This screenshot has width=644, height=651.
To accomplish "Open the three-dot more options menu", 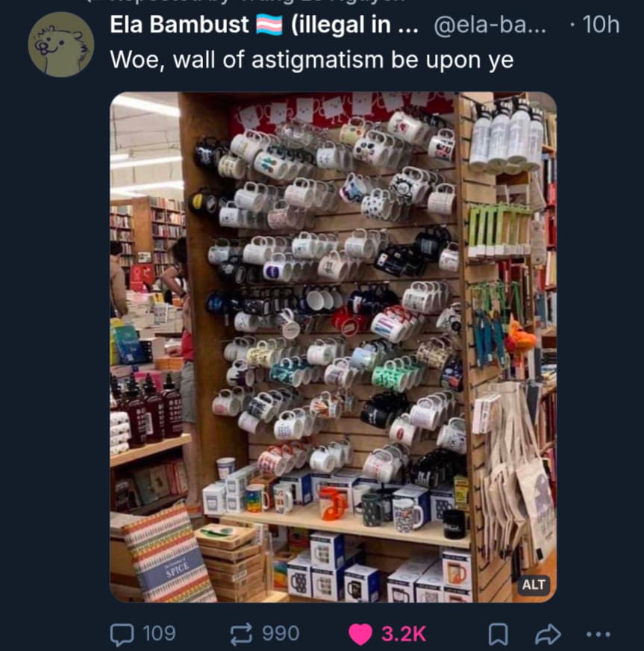I will tap(598, 634).
